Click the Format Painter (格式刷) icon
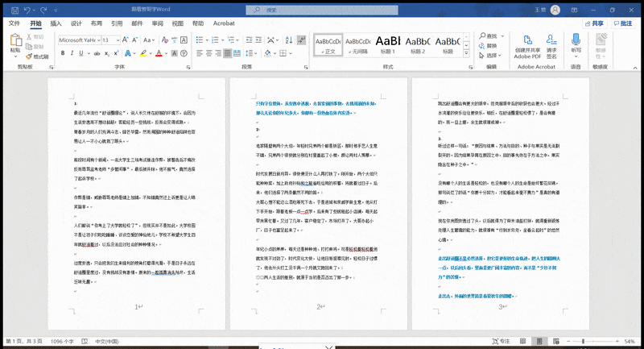Image resolution: width=644 pixels, height=349 pixels. (x=36, y=56)
